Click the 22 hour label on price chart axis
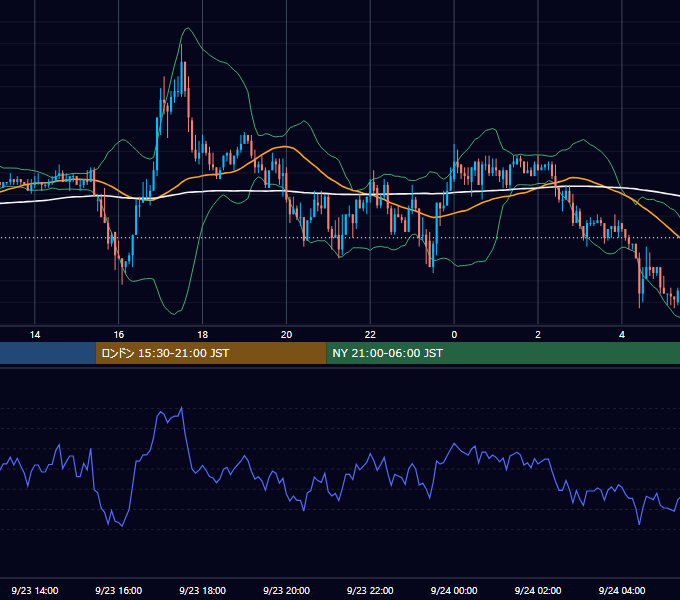Viewport: 680px width, 600px height. pos(370,335)
